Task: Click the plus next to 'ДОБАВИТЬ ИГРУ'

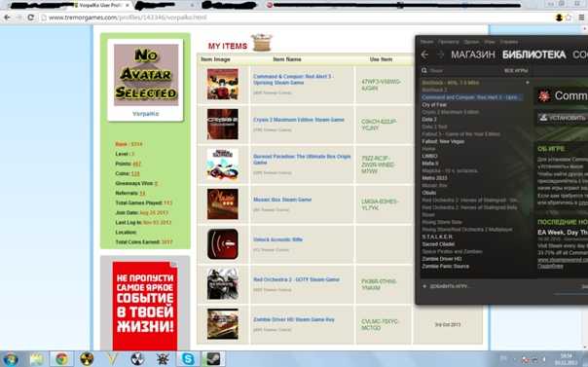Action: 424,286
